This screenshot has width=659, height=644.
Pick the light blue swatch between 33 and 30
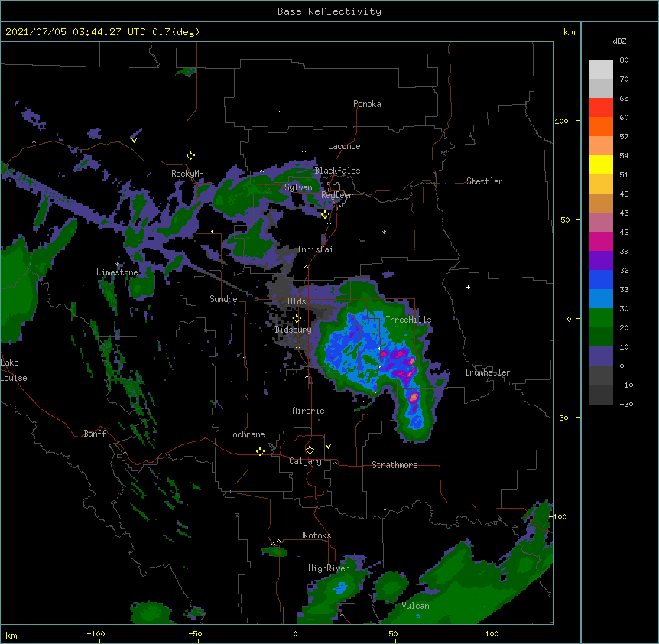(x=601, y=298)
